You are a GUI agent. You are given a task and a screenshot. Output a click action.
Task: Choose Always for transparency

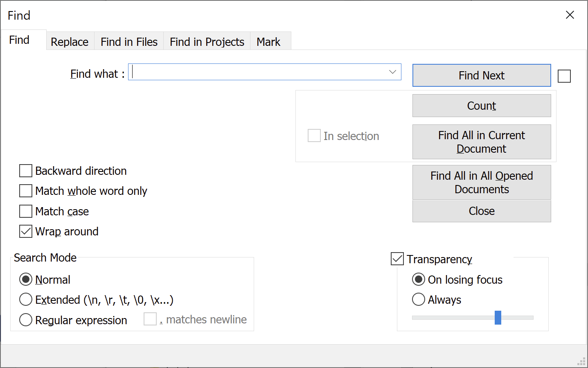pos(418,299)
